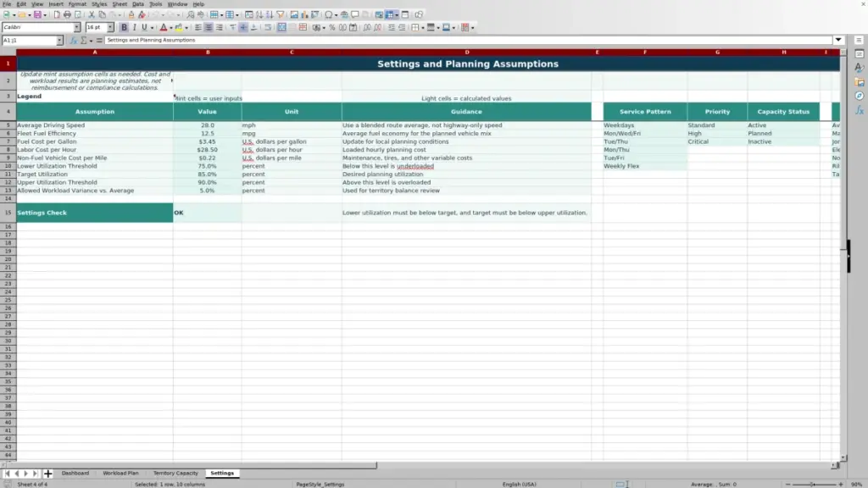This screenshot has height=488, width=868.
Task: Apply the red Font Color swatch
Action: pos(164,27)
